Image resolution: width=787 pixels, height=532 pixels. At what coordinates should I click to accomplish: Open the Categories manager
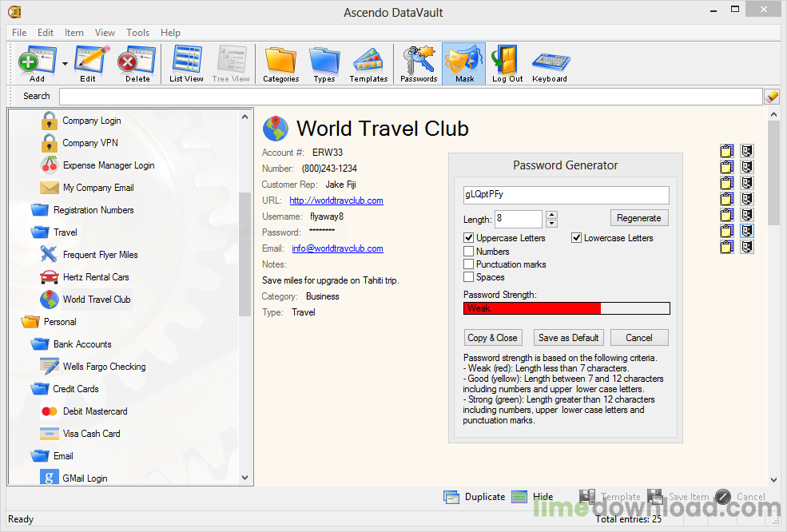[x=280, y=64]
